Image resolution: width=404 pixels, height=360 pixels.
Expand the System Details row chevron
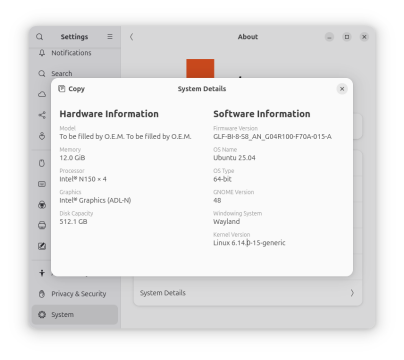352,293
